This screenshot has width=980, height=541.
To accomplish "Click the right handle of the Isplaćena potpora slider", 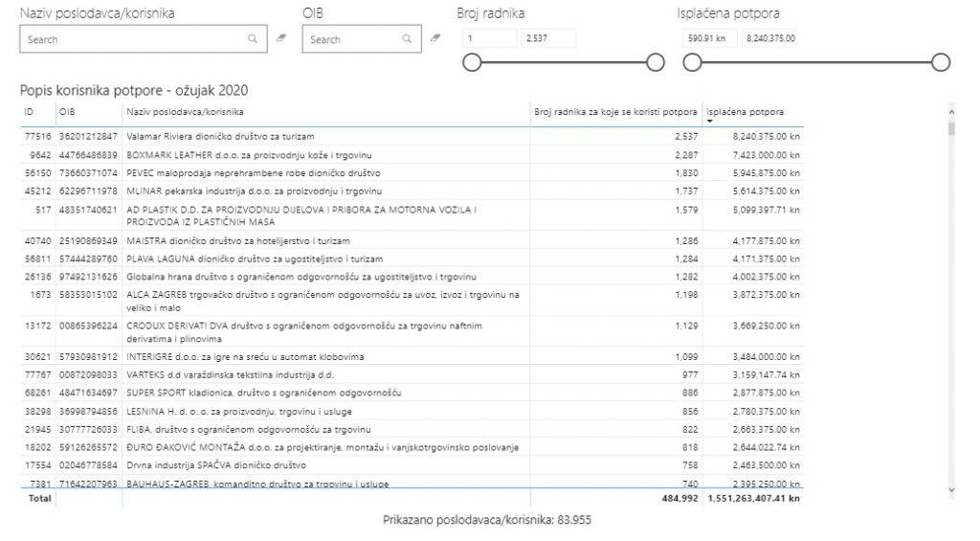I will [x=941, y=62].
